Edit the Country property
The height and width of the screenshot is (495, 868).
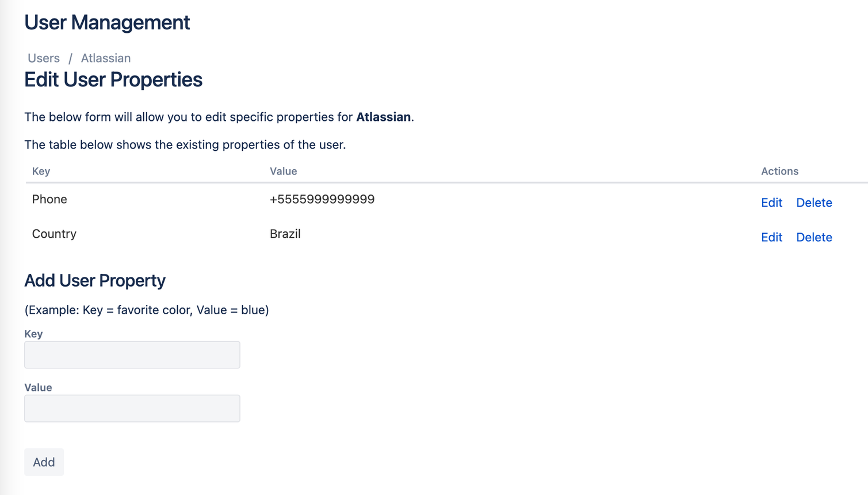[771, 237]
